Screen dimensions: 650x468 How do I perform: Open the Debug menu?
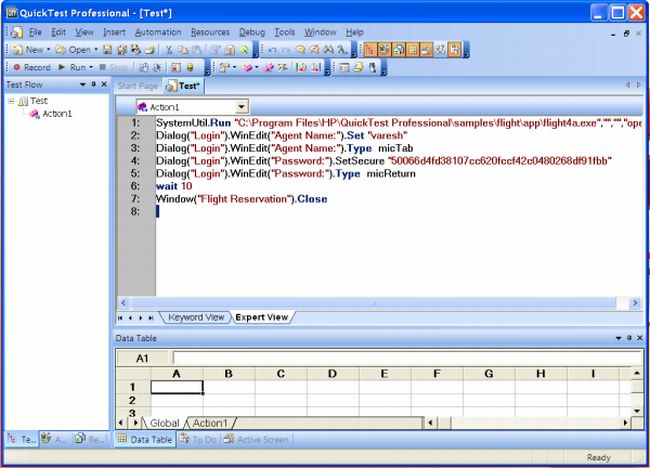[252, 32]
